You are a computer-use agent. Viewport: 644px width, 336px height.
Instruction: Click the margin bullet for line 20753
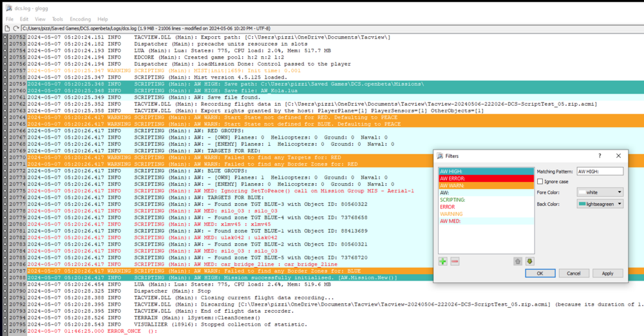click(x=5, y=44)
